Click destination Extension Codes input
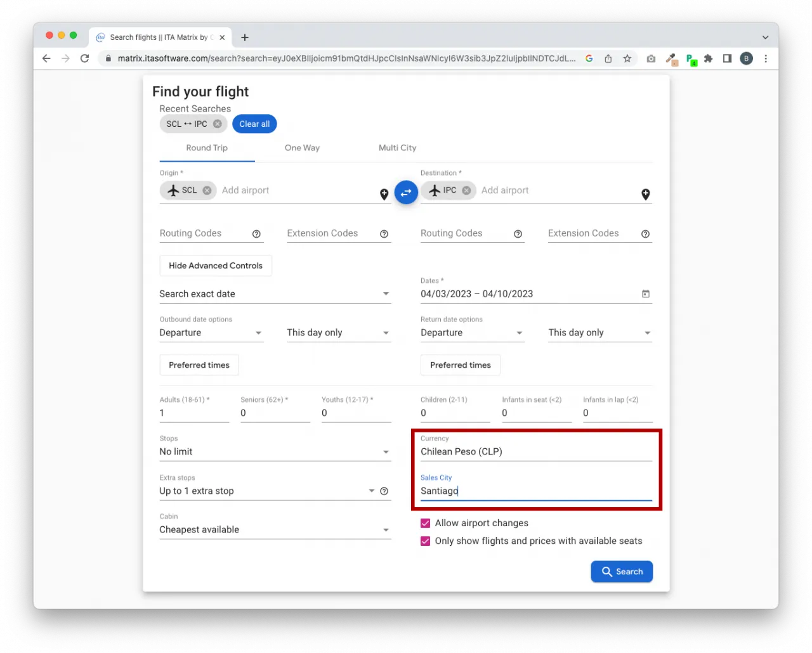This screenshot has height=653, width=812. [x=593, y=234]
